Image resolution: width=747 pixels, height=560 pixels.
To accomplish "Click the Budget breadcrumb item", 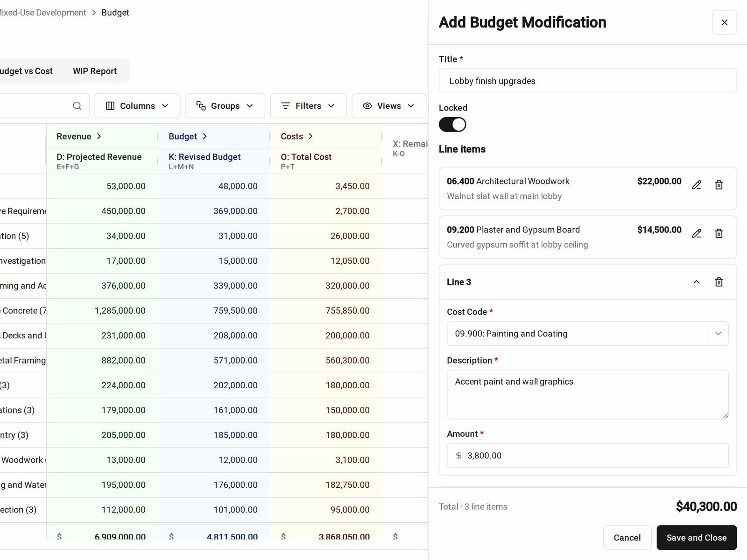I will click(x=115, y=13).
